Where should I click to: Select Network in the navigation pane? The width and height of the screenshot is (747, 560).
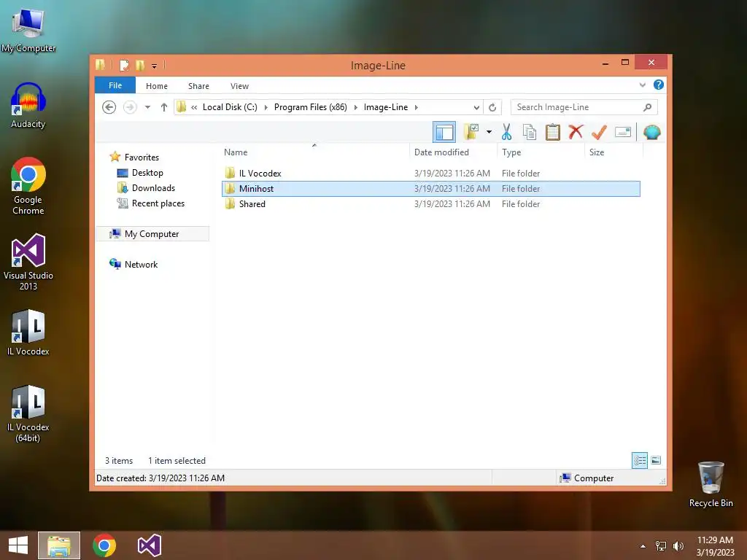(141, 264)
